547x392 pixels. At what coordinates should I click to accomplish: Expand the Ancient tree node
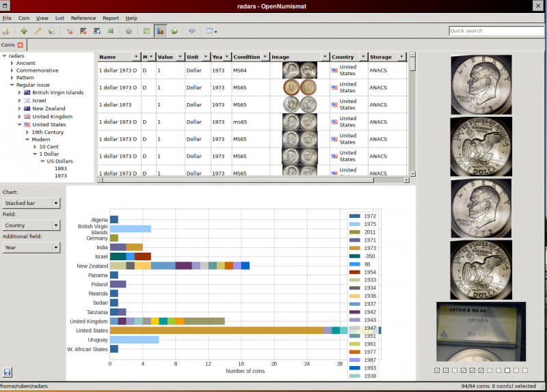coord(12,64)
